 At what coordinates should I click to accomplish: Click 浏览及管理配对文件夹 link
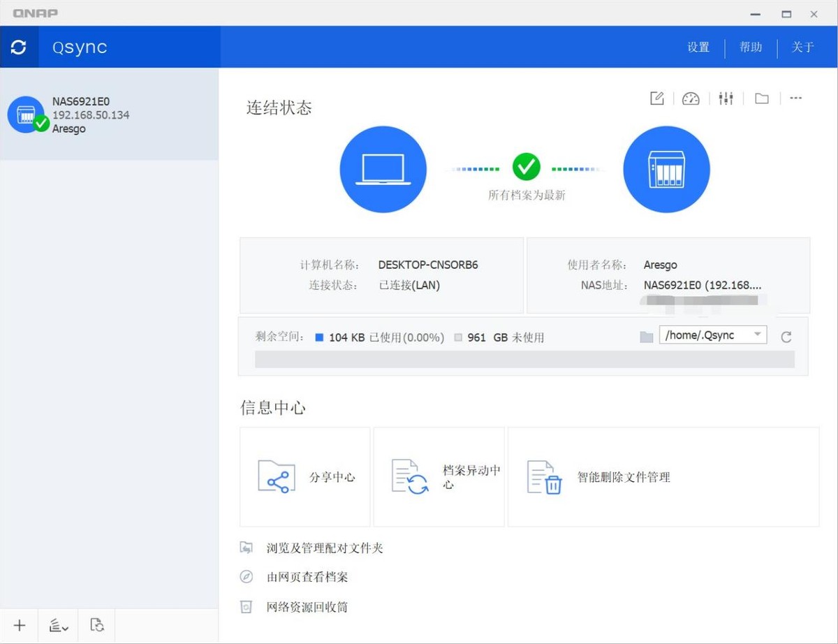(x=325, y=548)
